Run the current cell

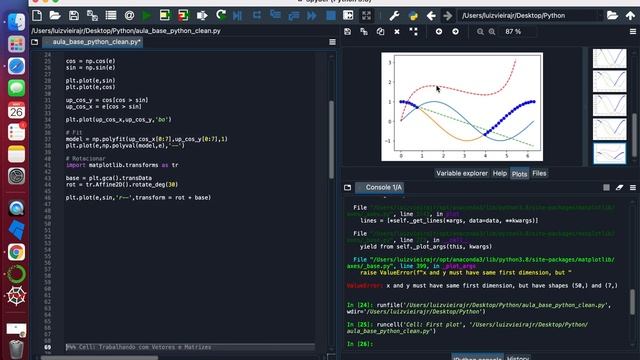pos(164,16)
